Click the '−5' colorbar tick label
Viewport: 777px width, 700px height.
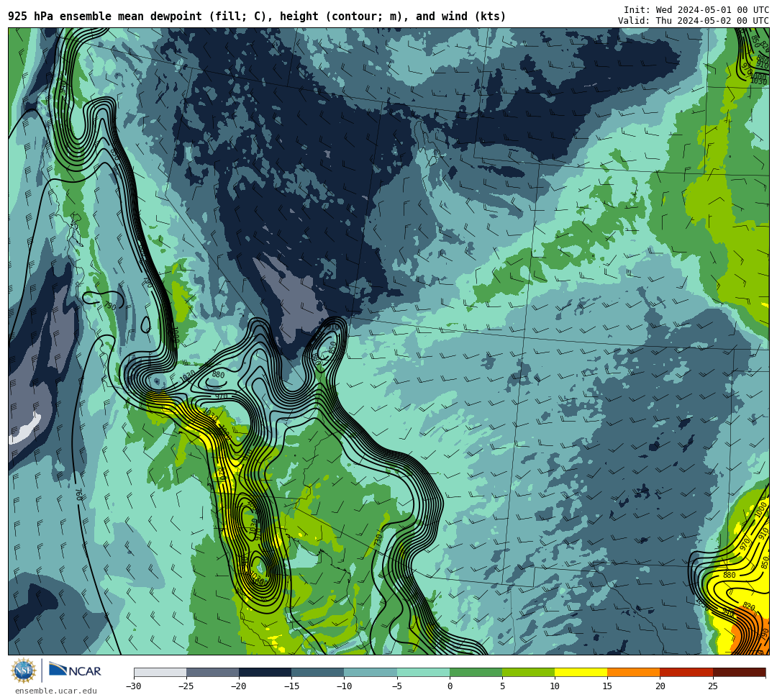tap(397, 686)
